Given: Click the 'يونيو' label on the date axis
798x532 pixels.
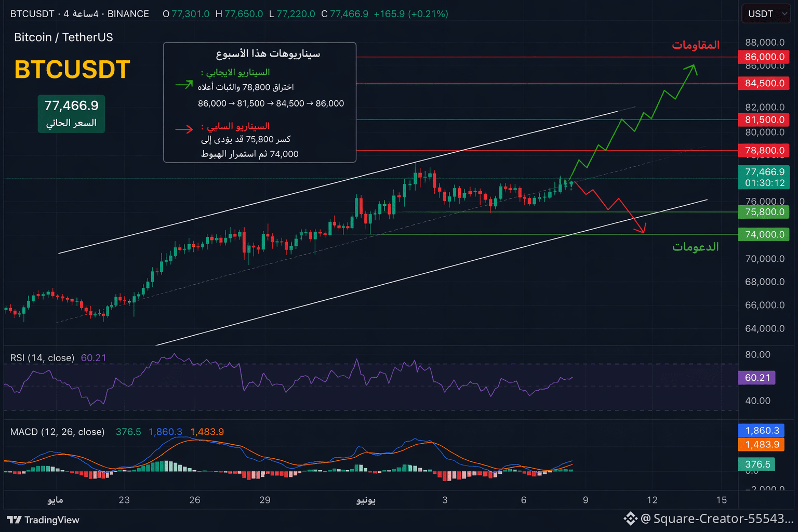Looking at the screenshot, I should (x=366, y=500).
